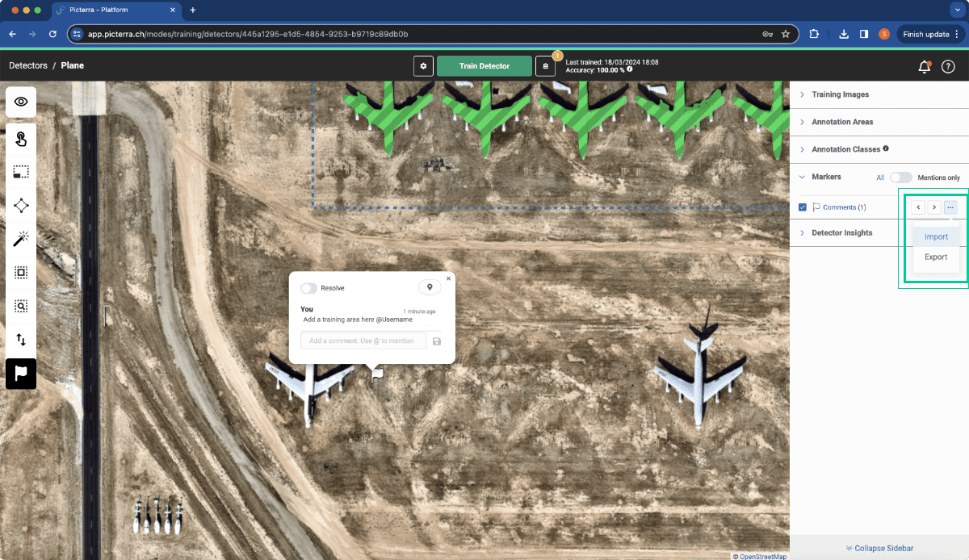The width and height of the screenshot is (969, 560).
Task: Uncheck the Comments checkbox
Action: point(802,207)
